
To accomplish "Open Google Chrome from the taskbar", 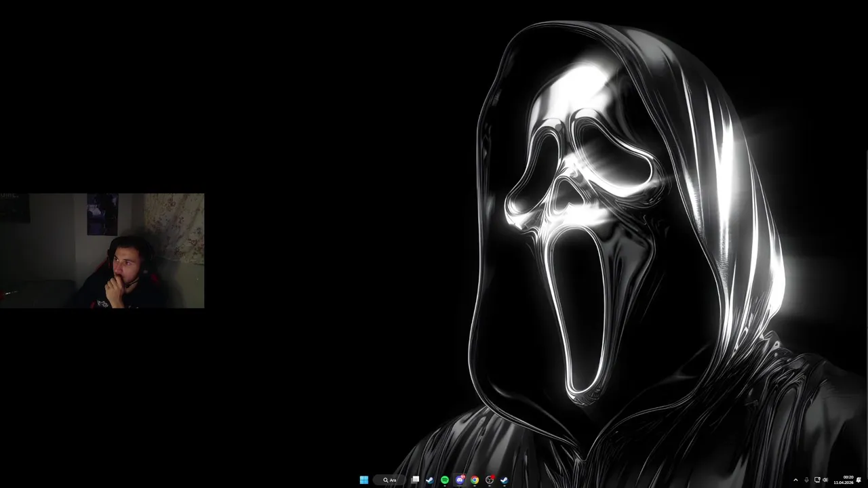I will tap(475, 480).
